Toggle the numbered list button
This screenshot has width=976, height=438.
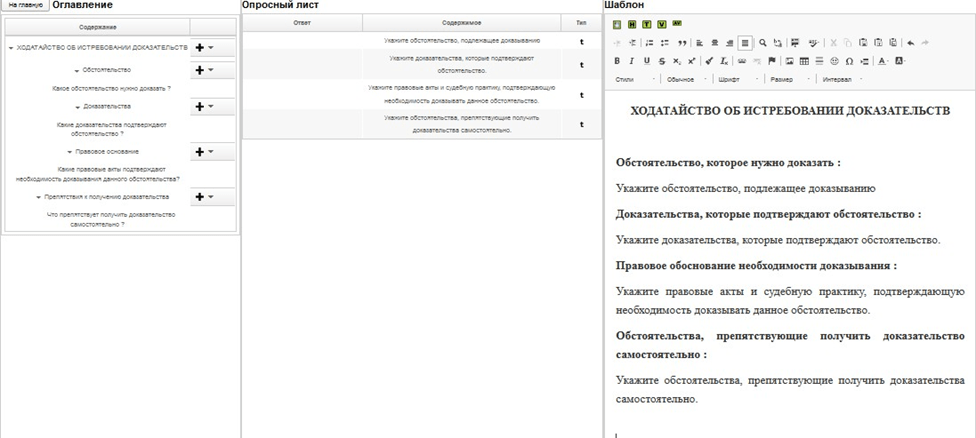pos(649,43)
